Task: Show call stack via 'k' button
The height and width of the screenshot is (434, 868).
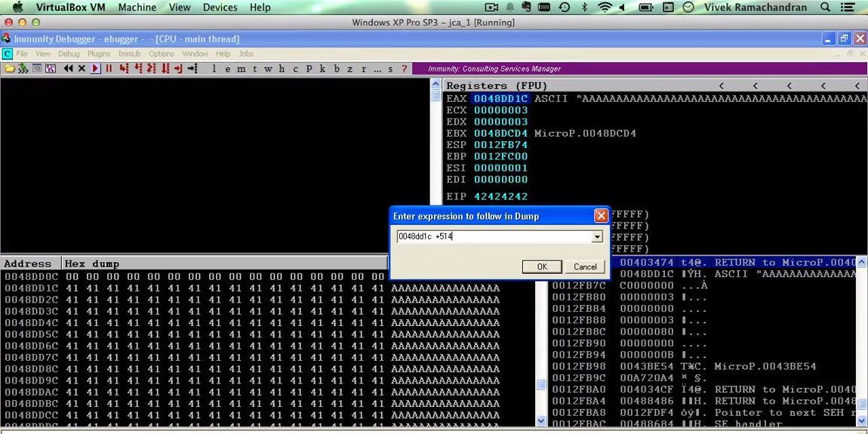Action: point(322,69)
